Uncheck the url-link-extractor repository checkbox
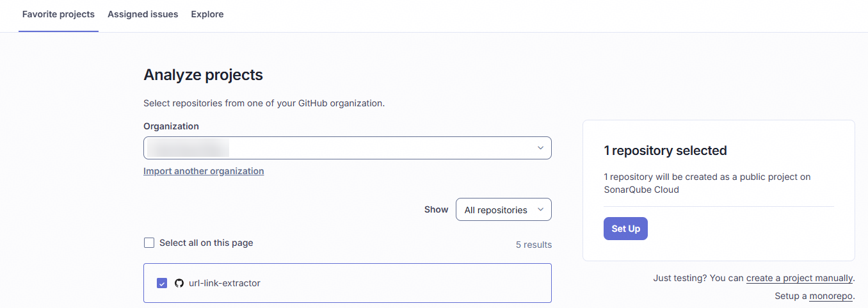Screen dimensions: 868x308 tap(162, 283)
